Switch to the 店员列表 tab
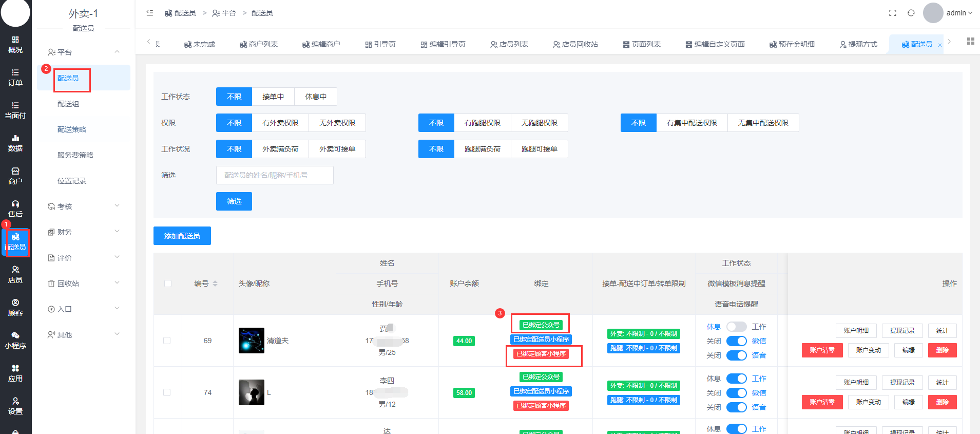This screenshot has height=434, width=980. [509, 44]
